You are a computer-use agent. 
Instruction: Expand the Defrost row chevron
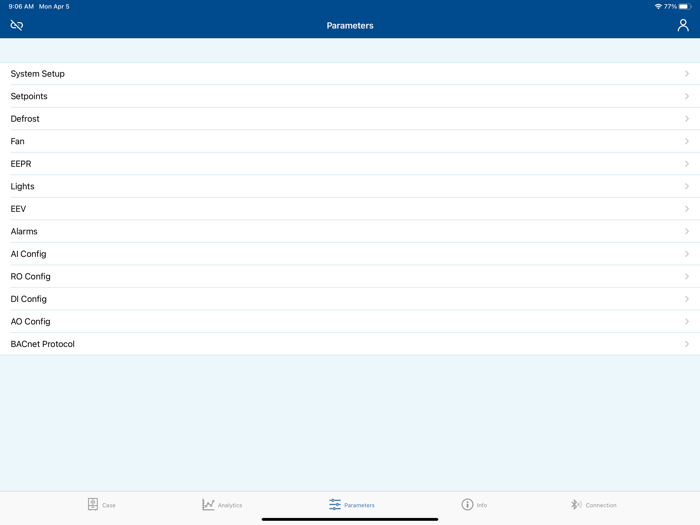(687, 119)
